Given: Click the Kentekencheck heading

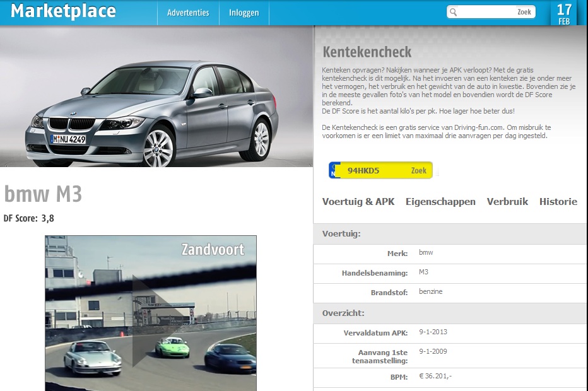Looking at the screenshot, I should [367, 52].
